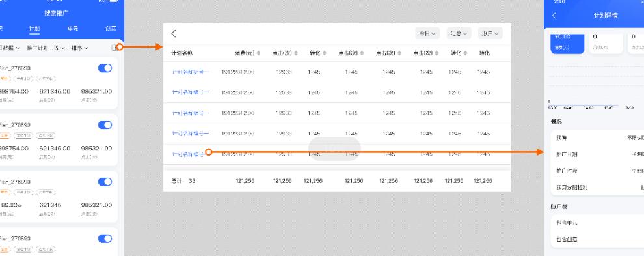644x256 pixels.
Task: Open the 今日 date dropdown
Action: 427,33
